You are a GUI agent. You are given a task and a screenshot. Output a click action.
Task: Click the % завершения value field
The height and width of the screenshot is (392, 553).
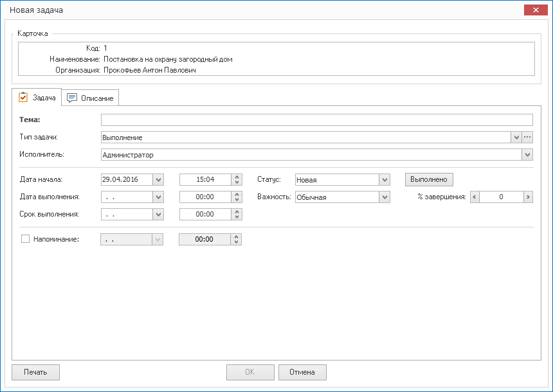(x=501, y=197)
